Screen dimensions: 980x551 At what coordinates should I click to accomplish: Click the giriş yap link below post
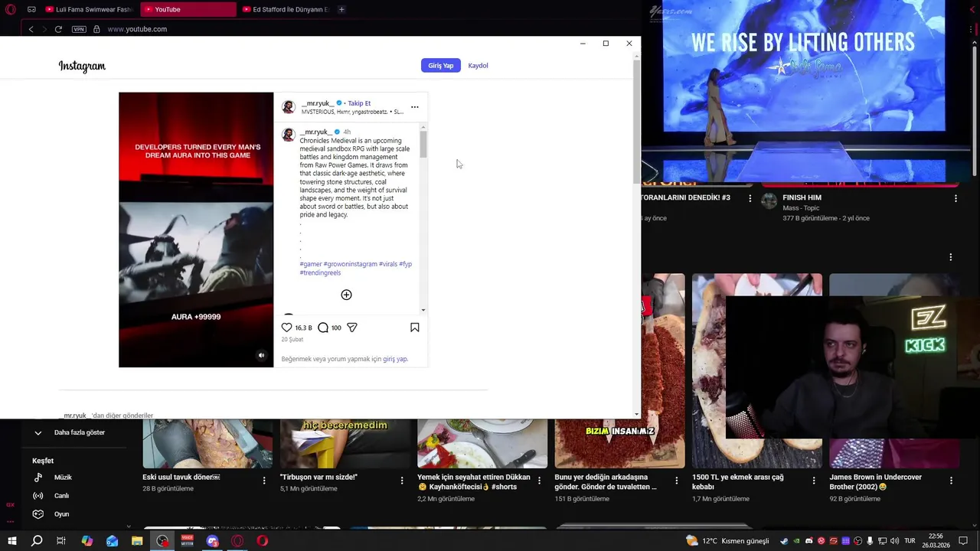(x=395, y=359)
